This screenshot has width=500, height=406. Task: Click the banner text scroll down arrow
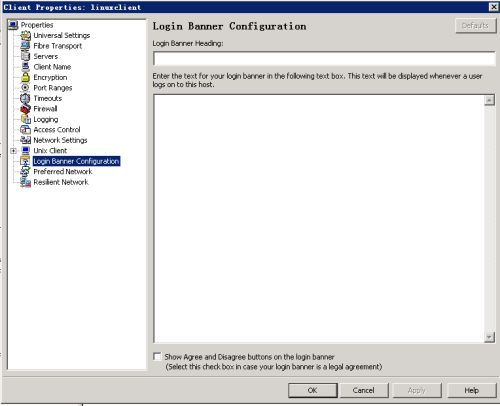[x=489, y=337]
